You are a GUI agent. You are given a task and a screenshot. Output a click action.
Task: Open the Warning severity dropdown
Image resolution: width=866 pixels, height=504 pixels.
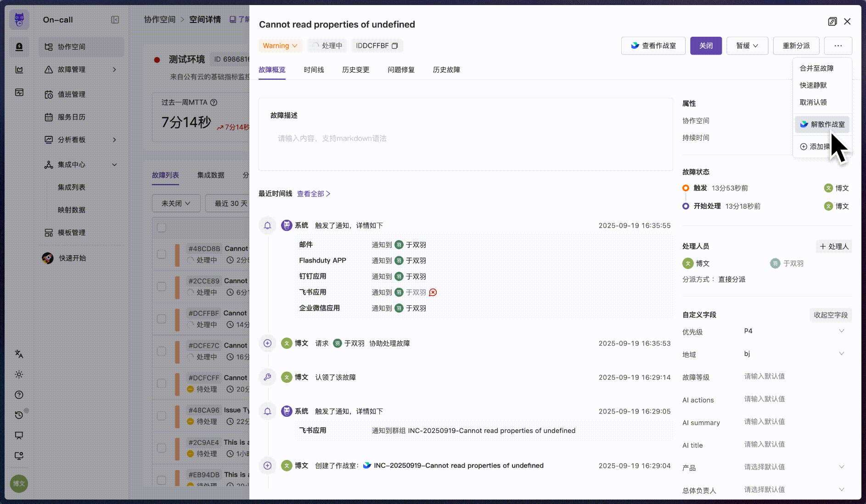(280, 46)
